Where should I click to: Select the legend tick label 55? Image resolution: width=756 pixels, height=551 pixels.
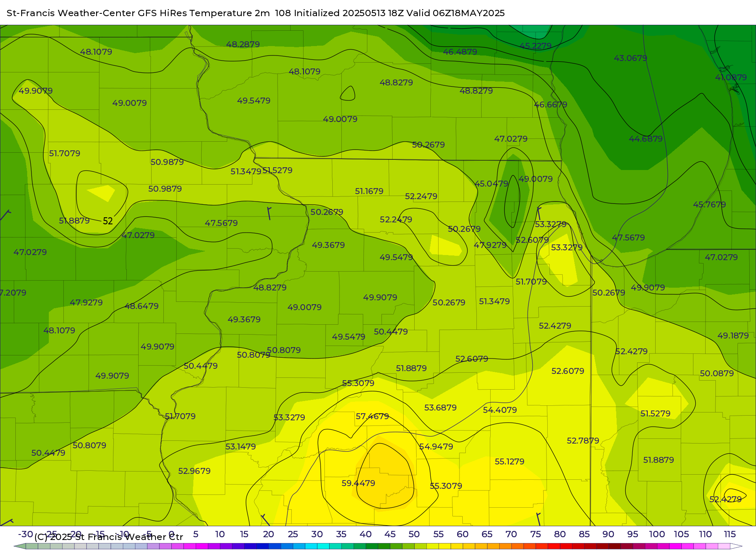click(x=438, y=534)
